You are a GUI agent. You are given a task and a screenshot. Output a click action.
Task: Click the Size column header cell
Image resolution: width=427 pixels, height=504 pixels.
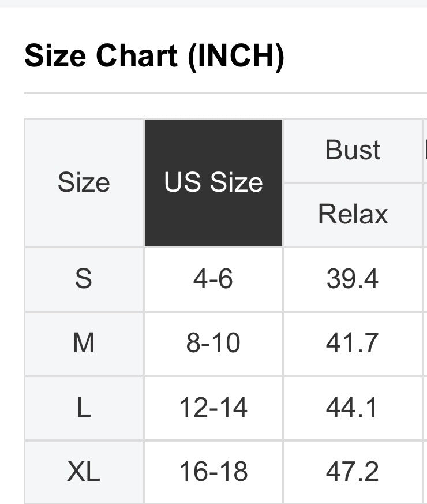point(84,182)
